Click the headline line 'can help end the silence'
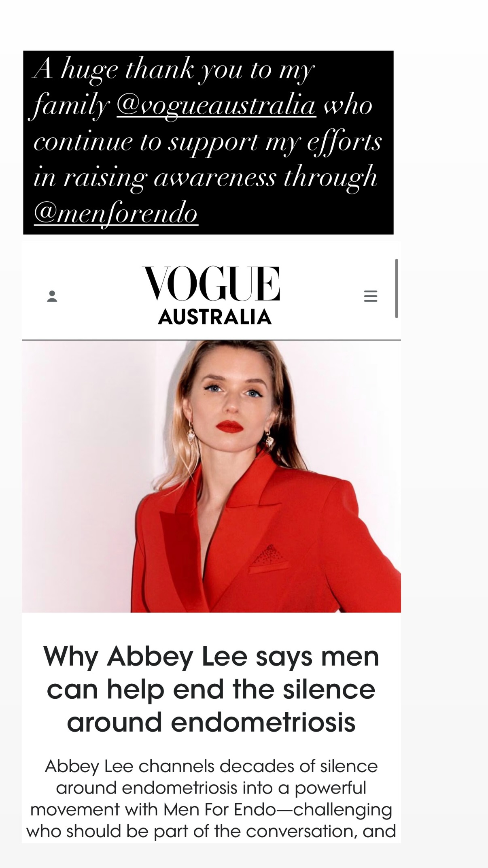 click(211, 689)
